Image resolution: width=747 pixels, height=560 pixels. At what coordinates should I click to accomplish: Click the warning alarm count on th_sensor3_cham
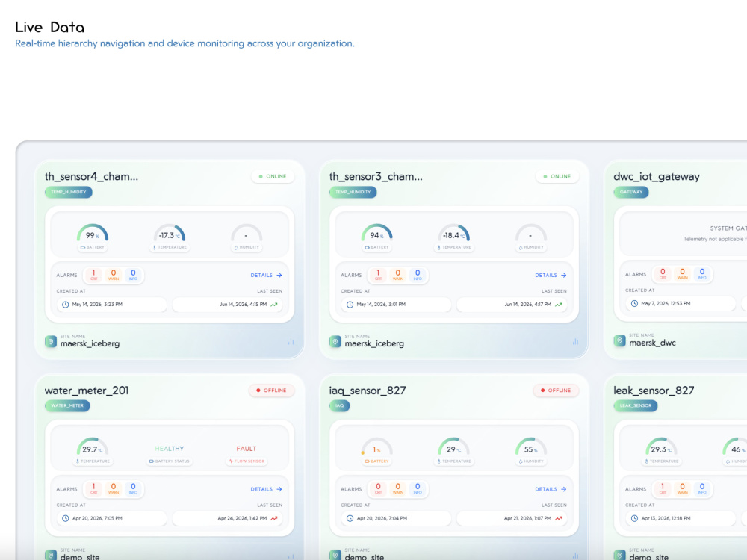[398, 276]
